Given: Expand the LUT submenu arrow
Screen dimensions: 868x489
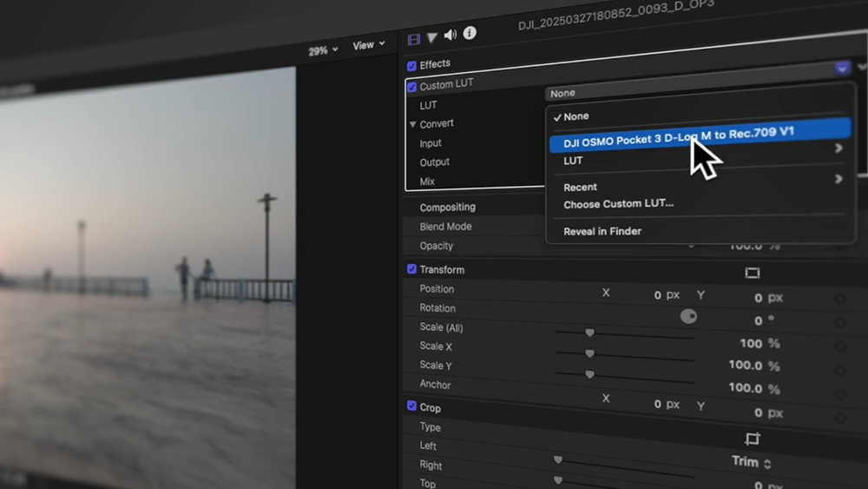Looking at the screenshot, I should pos(838,148).
